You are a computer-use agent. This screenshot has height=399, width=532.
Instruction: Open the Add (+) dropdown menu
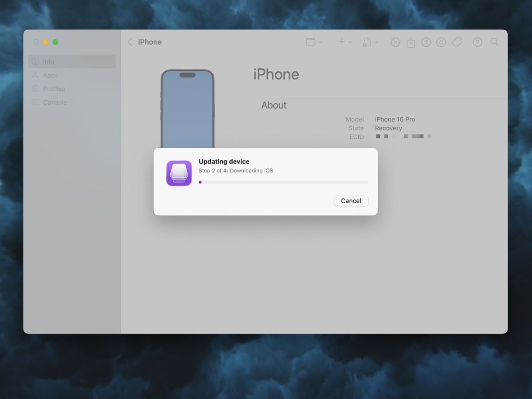[x=345, y=42]
